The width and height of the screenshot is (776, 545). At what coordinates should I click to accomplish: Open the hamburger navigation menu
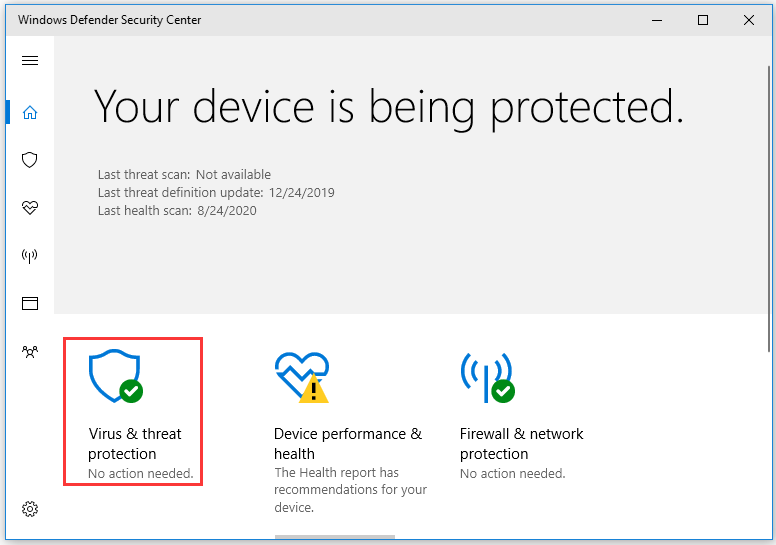click(x=30, y=60)
